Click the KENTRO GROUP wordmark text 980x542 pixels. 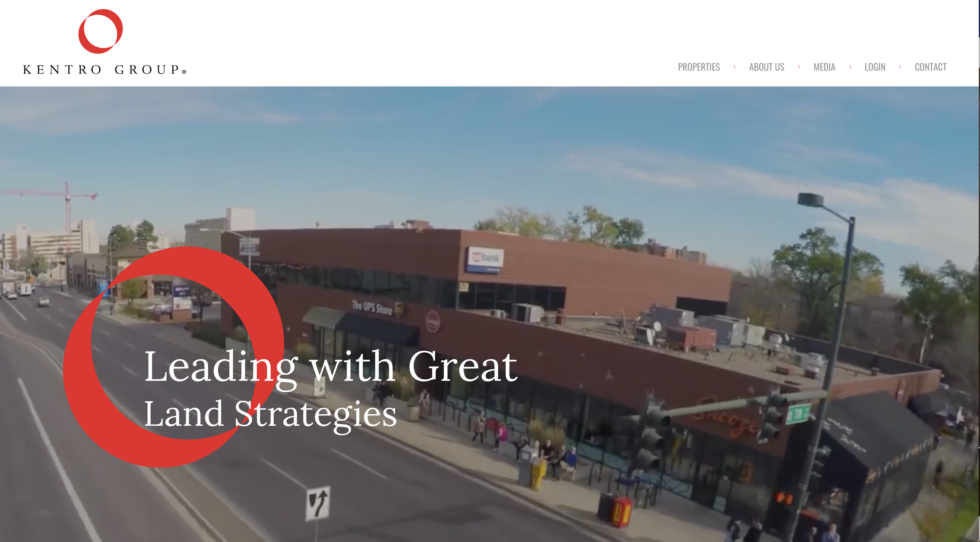(x=105, y=70)
